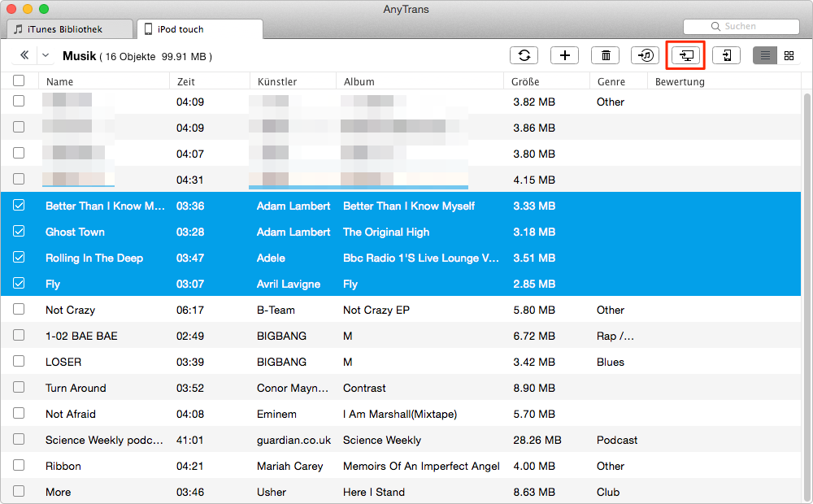
Task: Click the Adele artist cell
Action: 271,258
